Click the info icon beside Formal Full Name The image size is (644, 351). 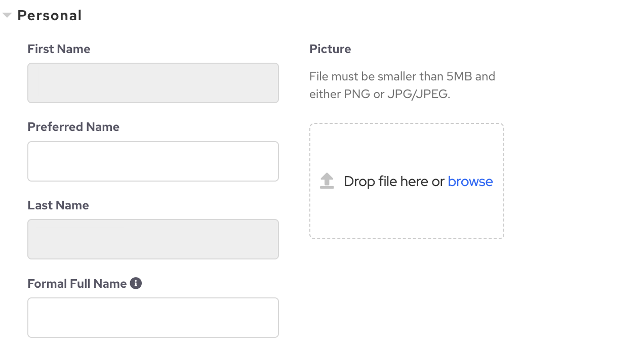[136, 283]
